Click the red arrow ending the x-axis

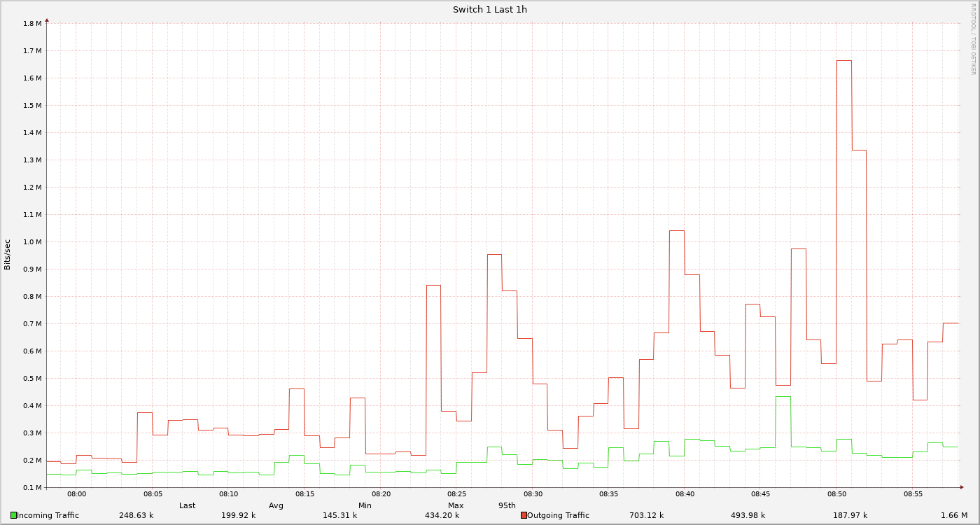pyautogui.click(x=962, y=486)
